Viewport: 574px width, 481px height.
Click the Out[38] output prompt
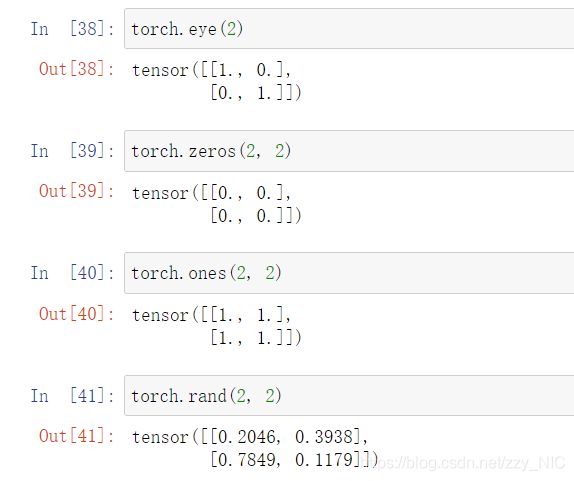pos(77,69)
